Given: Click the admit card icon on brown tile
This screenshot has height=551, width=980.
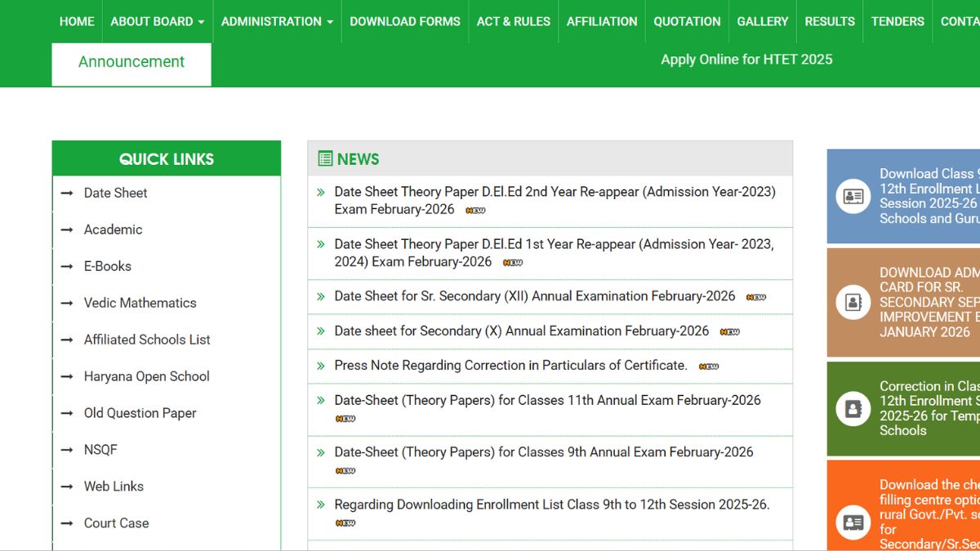Looking at the screenshot, I should (853, 302).
